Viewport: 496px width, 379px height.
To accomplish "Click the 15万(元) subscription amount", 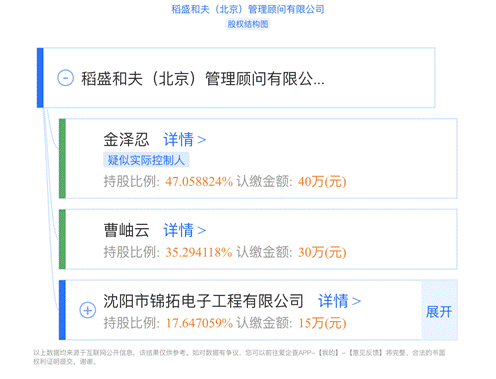I will [322, 323].
